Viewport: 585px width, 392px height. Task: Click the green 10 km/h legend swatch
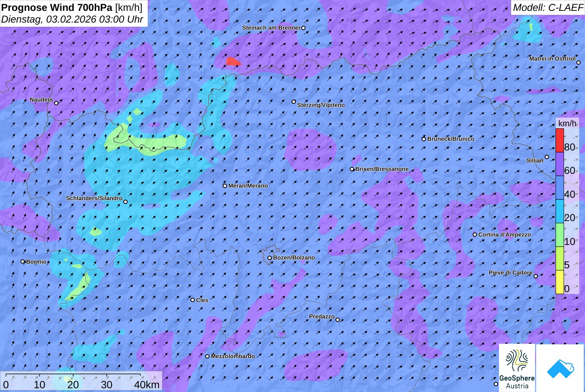coord(560,235)
